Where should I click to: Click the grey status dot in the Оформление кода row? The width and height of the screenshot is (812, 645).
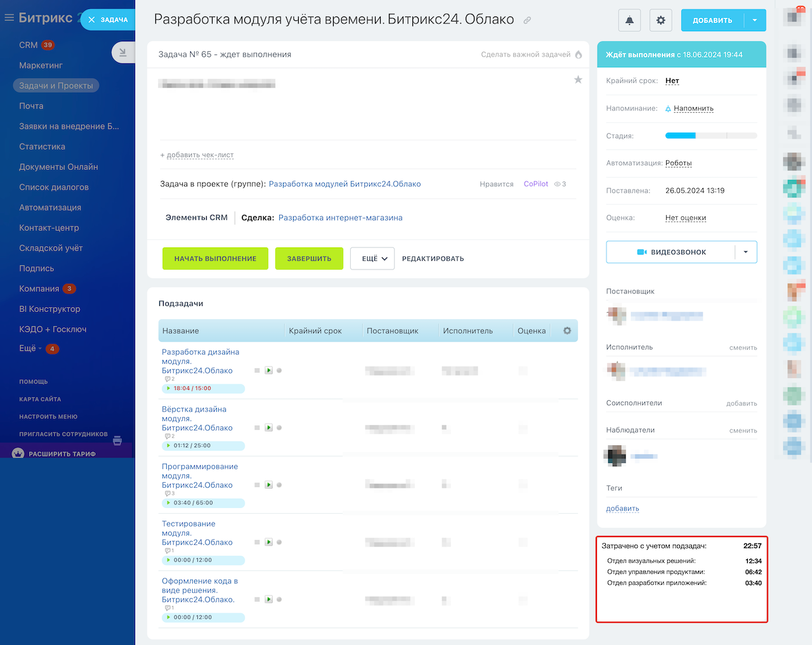pyautogui.click(x=279, y=599)
